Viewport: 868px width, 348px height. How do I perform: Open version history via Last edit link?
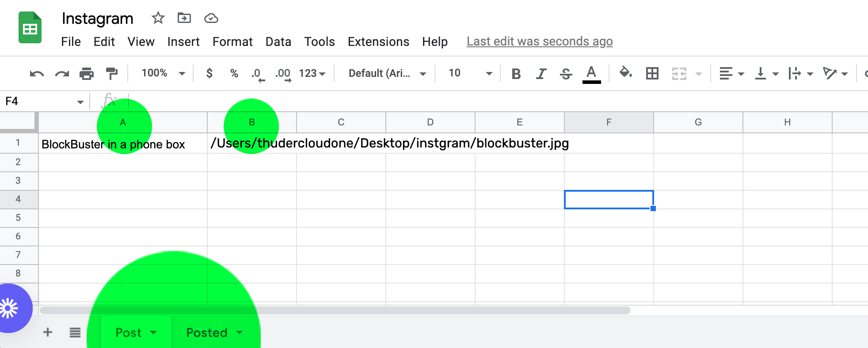(540, 42)
